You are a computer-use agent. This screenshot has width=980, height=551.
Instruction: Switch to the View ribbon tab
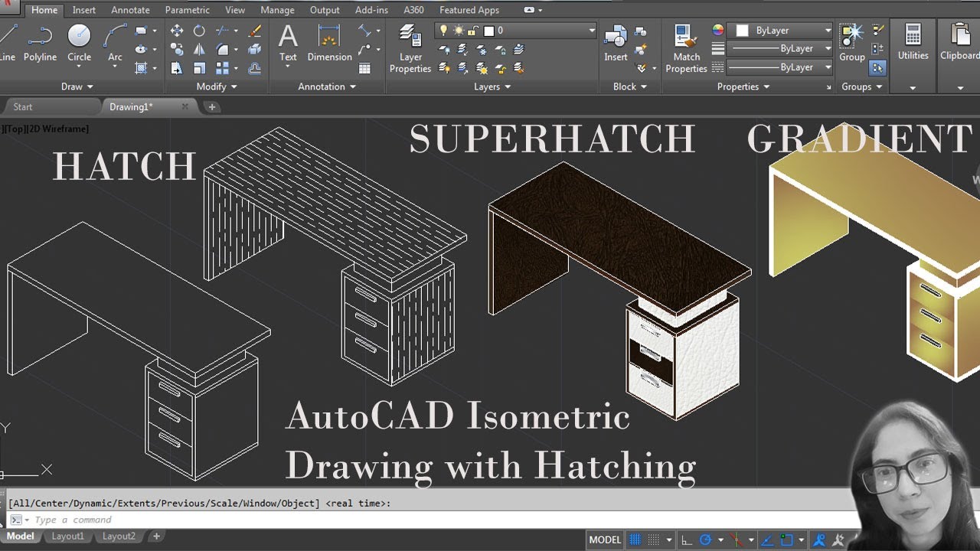[235, 10]
